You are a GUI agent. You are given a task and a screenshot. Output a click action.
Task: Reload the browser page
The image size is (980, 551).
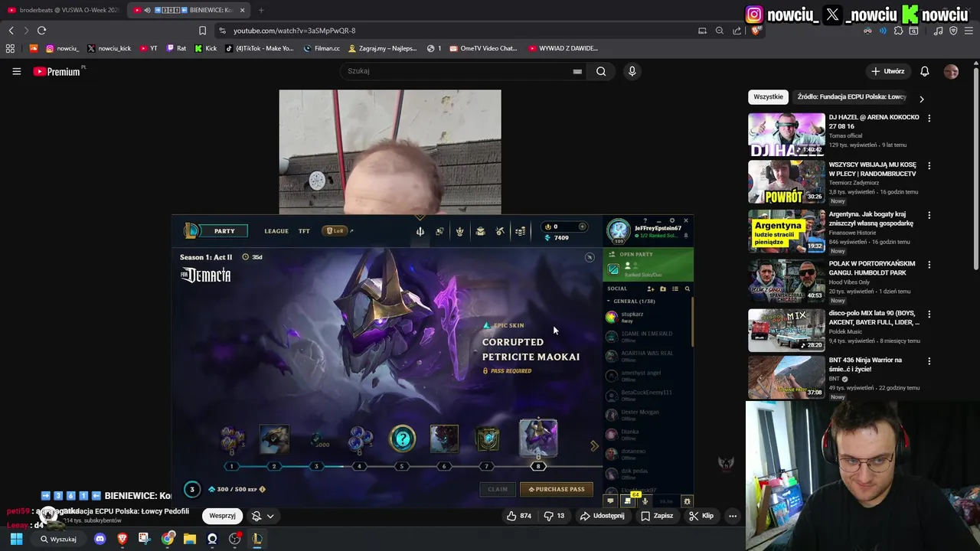41,31
